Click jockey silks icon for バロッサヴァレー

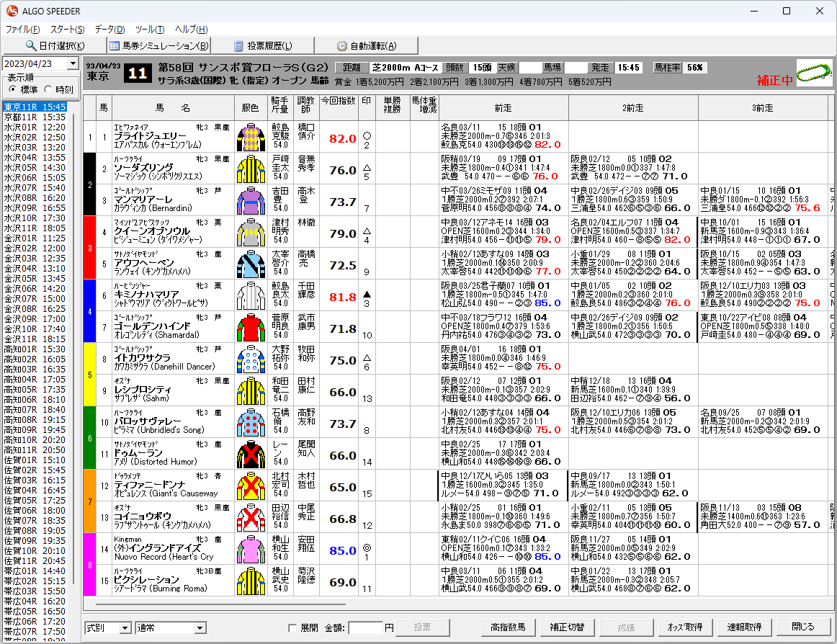pos(251,422)
